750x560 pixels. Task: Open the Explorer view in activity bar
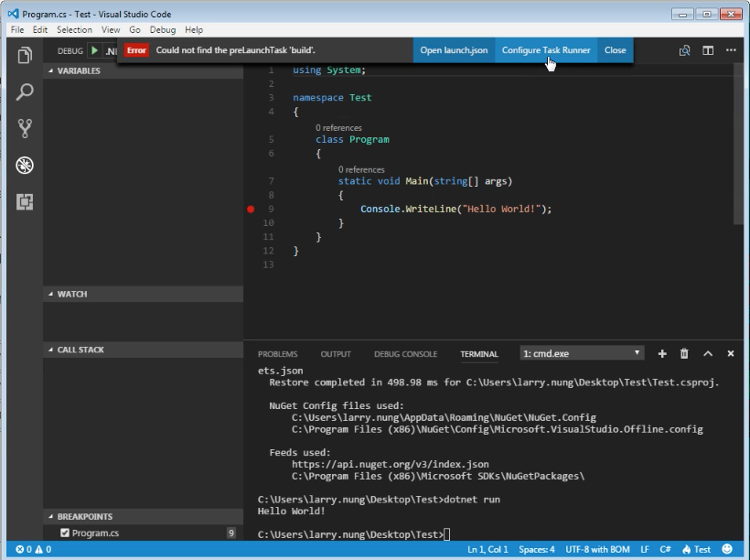(25, 55)
